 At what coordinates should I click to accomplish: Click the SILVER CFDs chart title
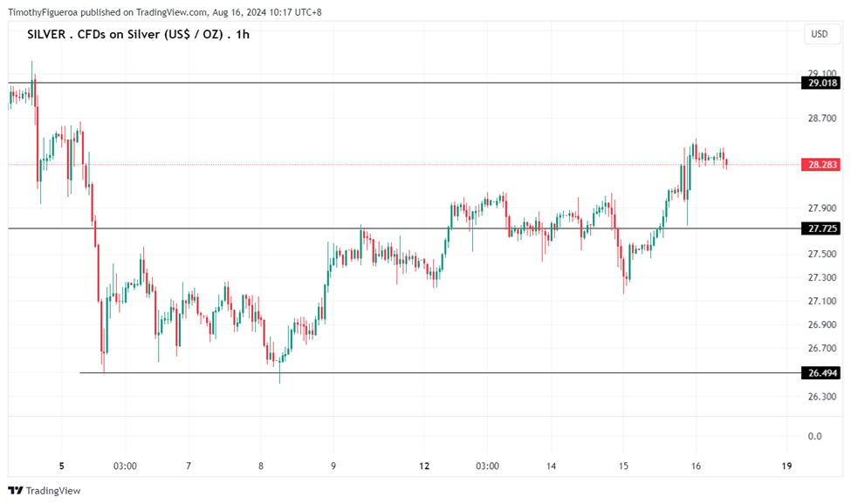pyautogui.click(x=138, y=34)
